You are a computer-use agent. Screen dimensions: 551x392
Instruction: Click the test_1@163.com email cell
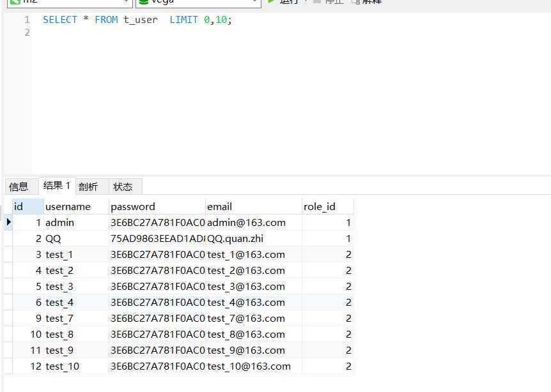click(253, 255)
